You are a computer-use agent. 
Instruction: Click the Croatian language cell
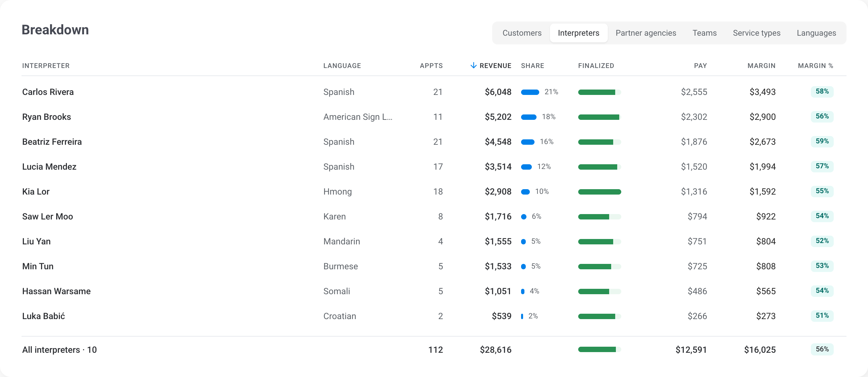(340, 316)
